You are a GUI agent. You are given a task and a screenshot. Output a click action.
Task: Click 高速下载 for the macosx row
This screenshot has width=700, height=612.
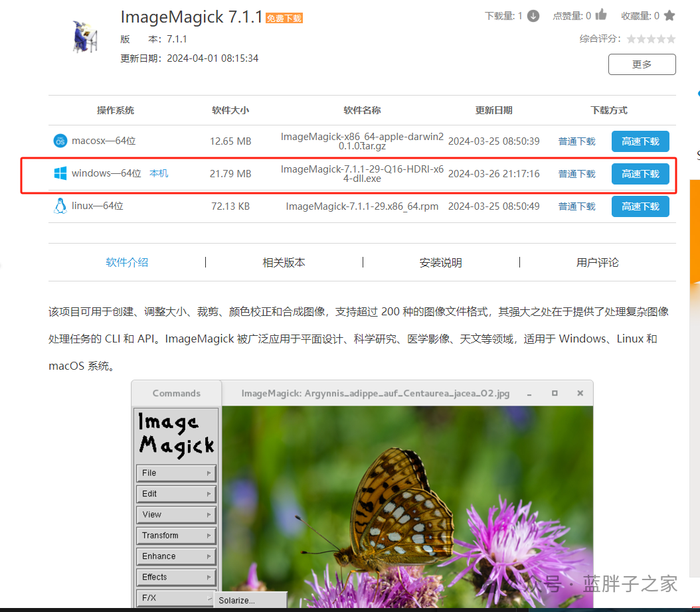[640, 141]
